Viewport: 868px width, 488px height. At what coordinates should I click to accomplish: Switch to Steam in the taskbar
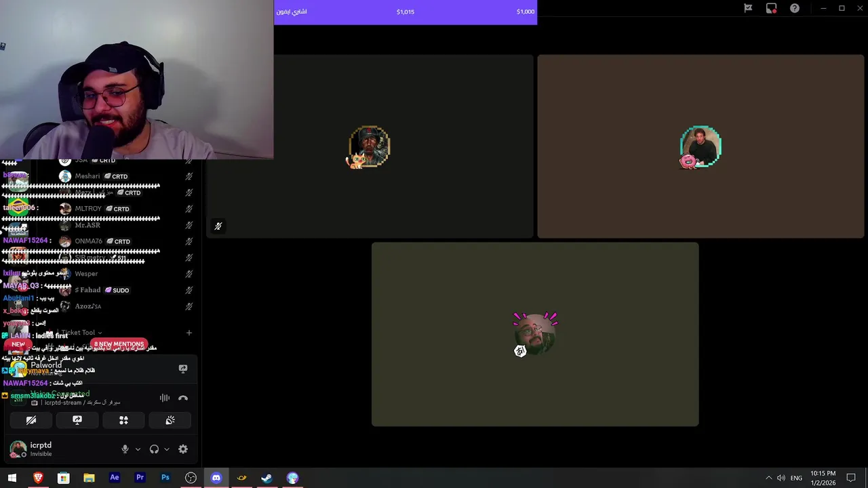pyautogui.click(x=267, y=478)
